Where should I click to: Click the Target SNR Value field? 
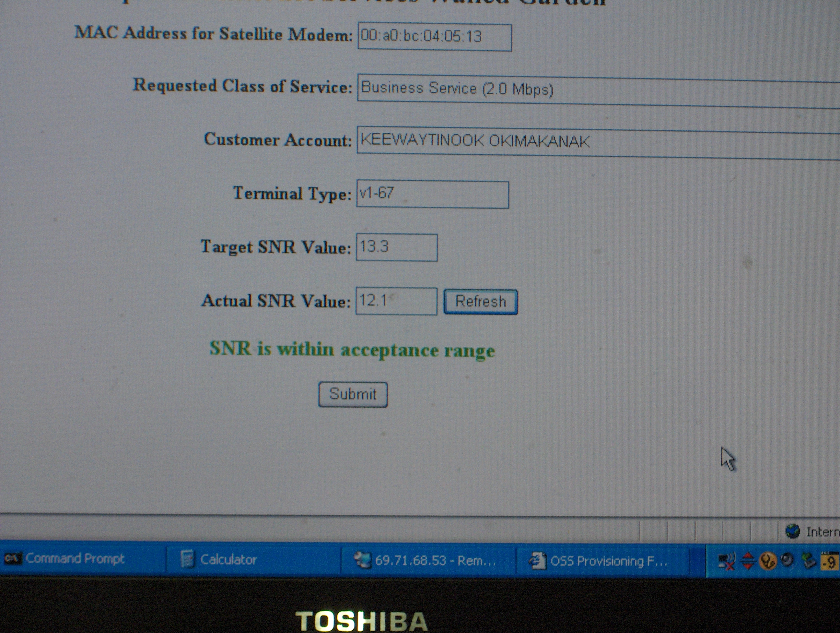click(x=396, y=247)
